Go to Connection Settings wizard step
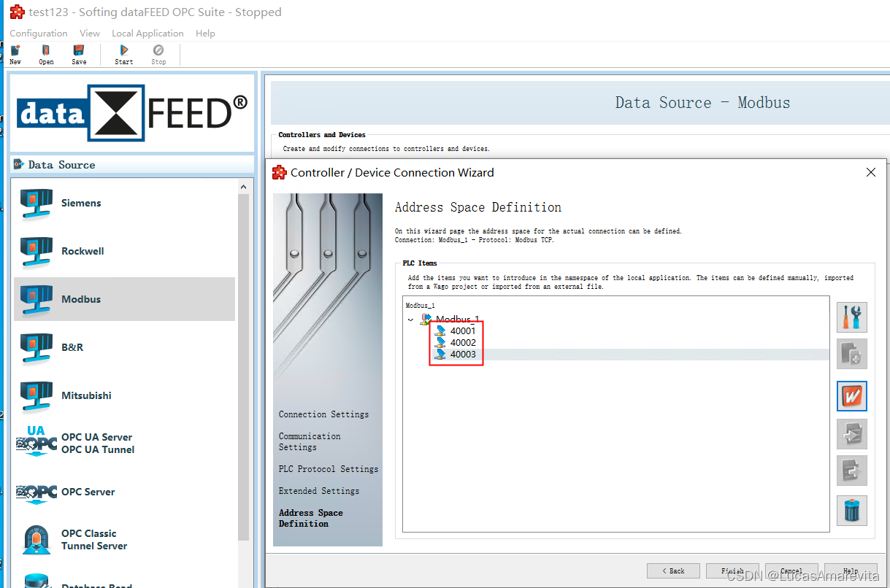The height and width of the screenshot is (588, 890). [x=323, y=414]
